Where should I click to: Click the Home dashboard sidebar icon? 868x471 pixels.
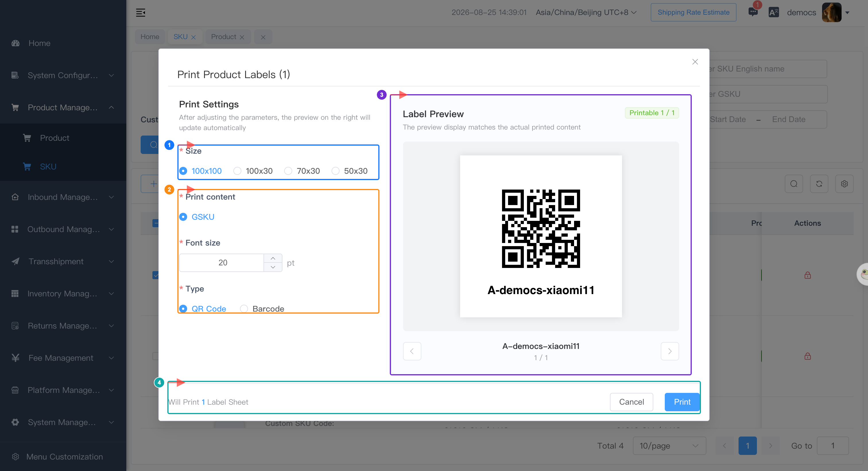point(15,43)
